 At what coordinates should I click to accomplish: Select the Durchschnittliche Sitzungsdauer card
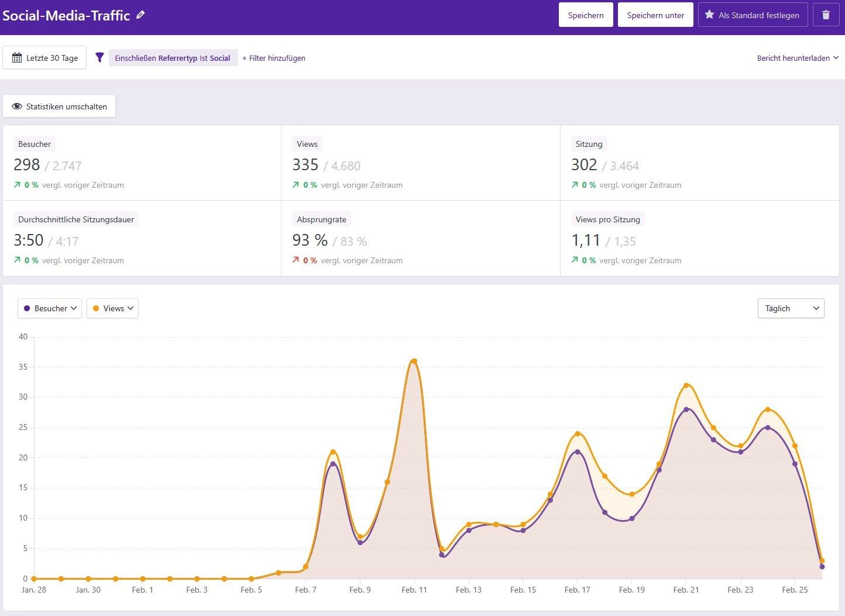pos(142,239)
